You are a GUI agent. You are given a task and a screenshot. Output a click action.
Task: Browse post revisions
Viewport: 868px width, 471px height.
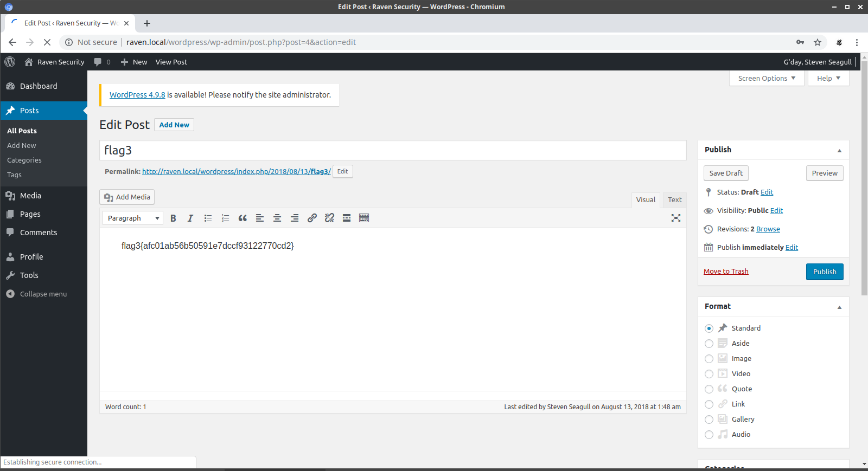point(768,229)
